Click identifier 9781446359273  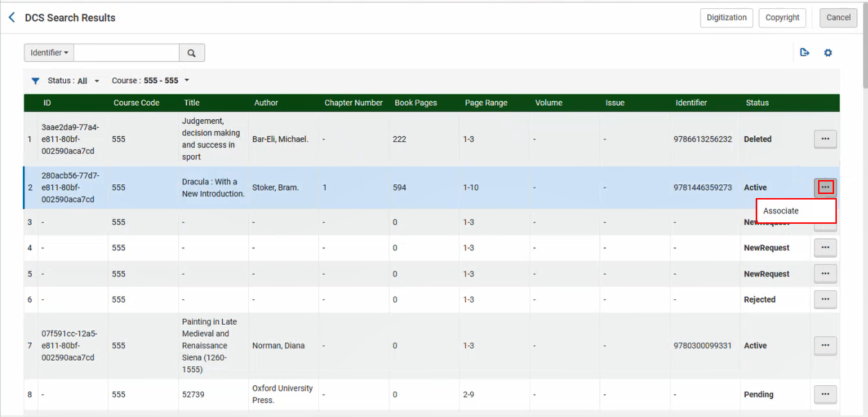703,188
